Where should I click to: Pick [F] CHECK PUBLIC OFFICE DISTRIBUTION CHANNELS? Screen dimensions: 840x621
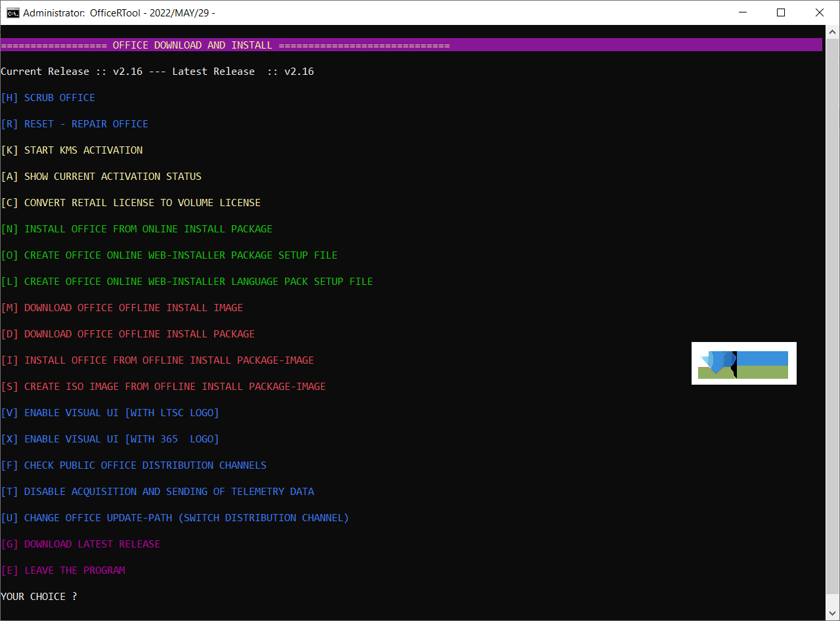click(x=134, y=465)
